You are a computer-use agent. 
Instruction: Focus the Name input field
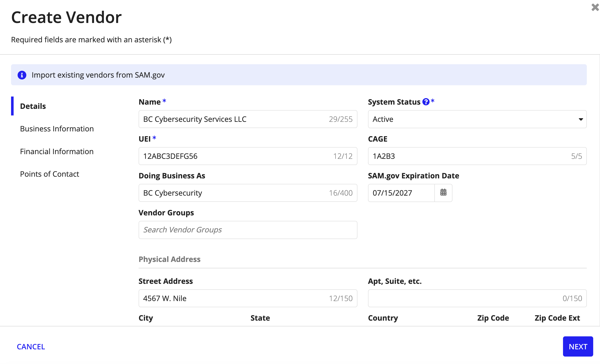tap(248, 119)
